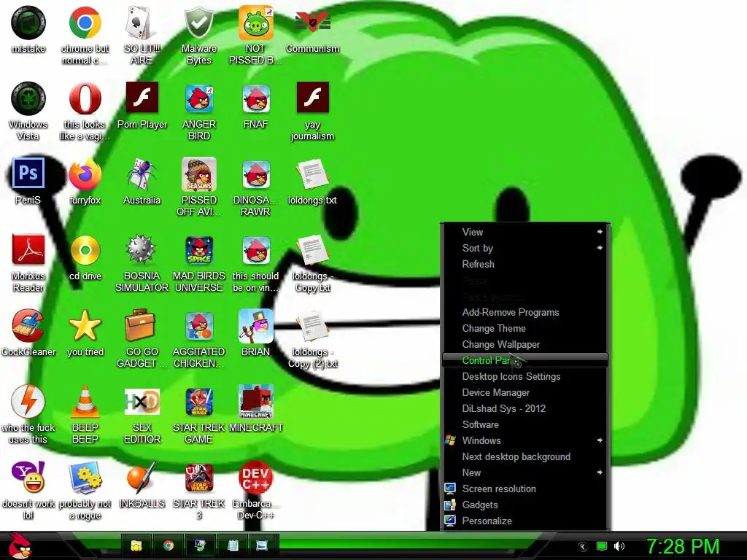
Task: Open Screen resolution from context menu
Action: (x=525, y=489)
